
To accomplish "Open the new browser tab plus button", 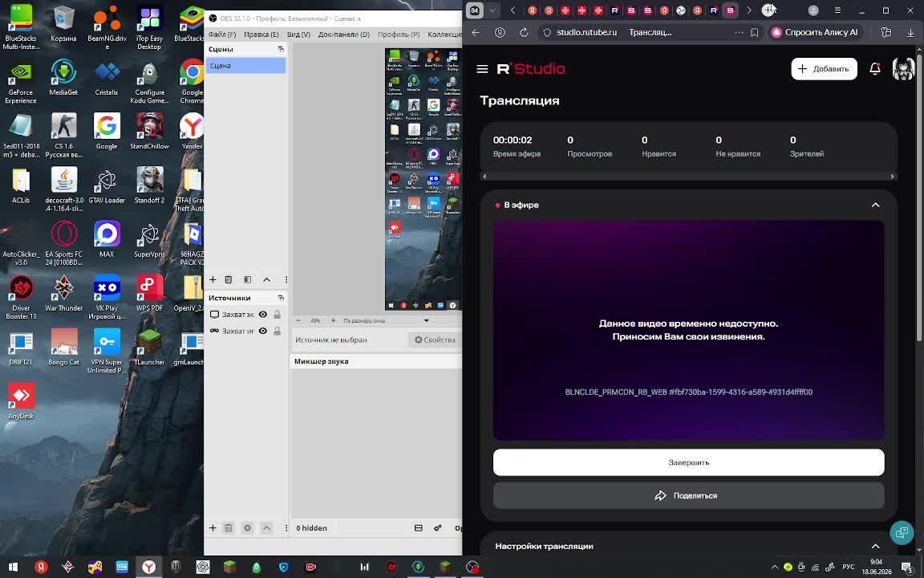I will pos(768,10).
